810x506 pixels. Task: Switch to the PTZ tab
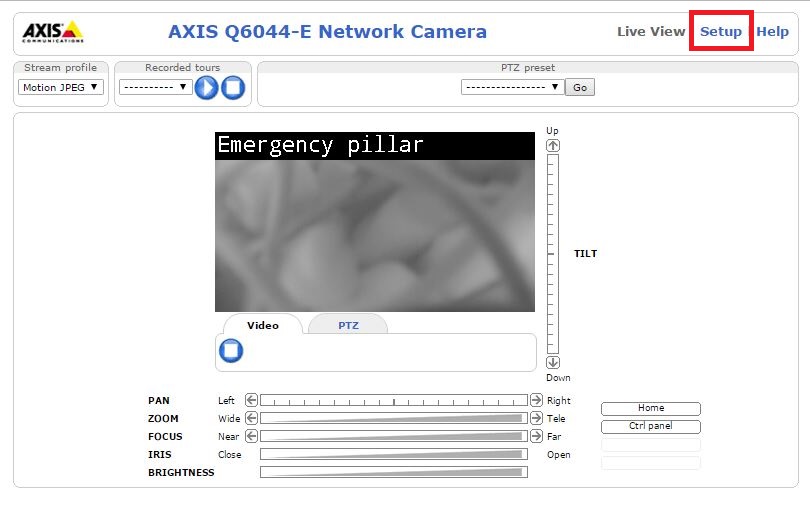point(348,325)
